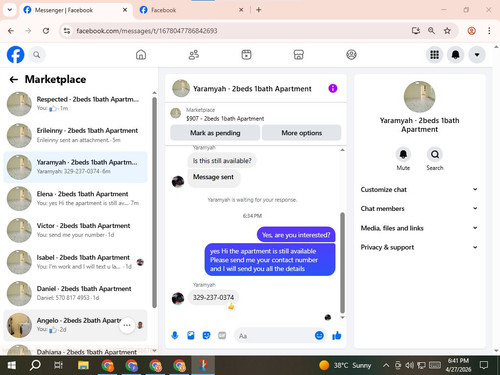The image size is (500, 375).
Task: Open Chrome zoom magnifier icon
Action: (431, 31)
